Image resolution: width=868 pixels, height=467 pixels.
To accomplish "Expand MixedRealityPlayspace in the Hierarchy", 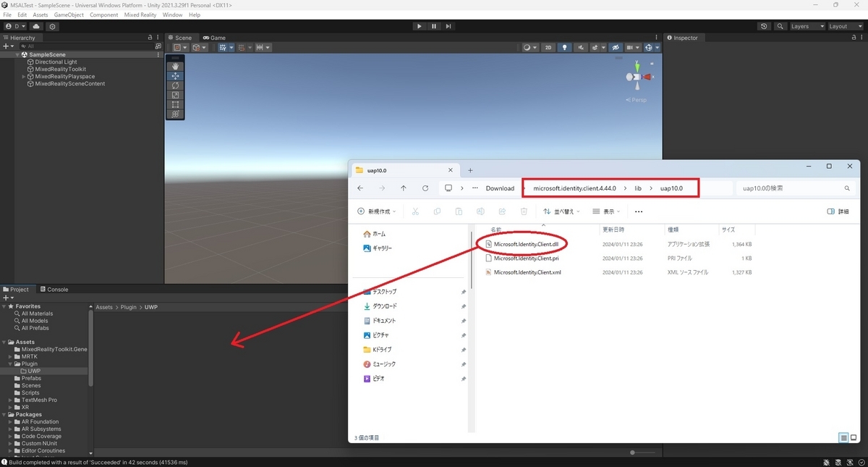I will click(x=24, y=76).
